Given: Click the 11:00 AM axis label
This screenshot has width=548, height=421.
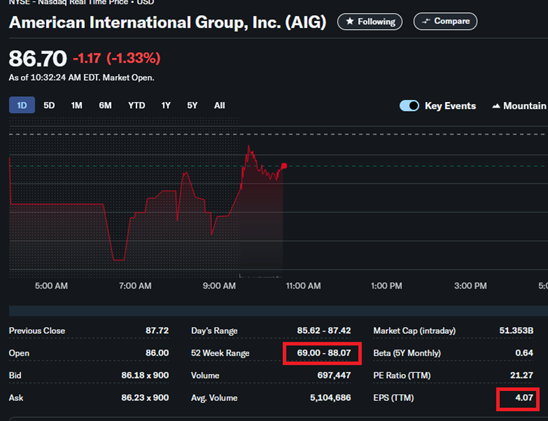Looking at the screenshot, I should [x=303, y=286].
